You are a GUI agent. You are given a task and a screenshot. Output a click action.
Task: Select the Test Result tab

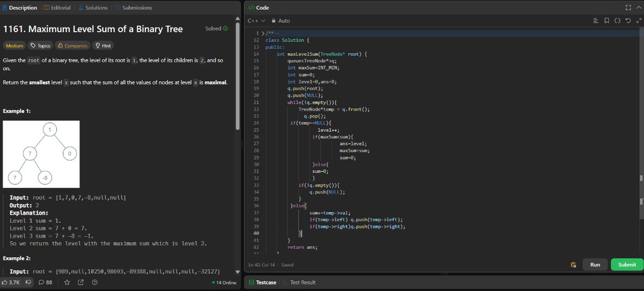click(299, 282)
